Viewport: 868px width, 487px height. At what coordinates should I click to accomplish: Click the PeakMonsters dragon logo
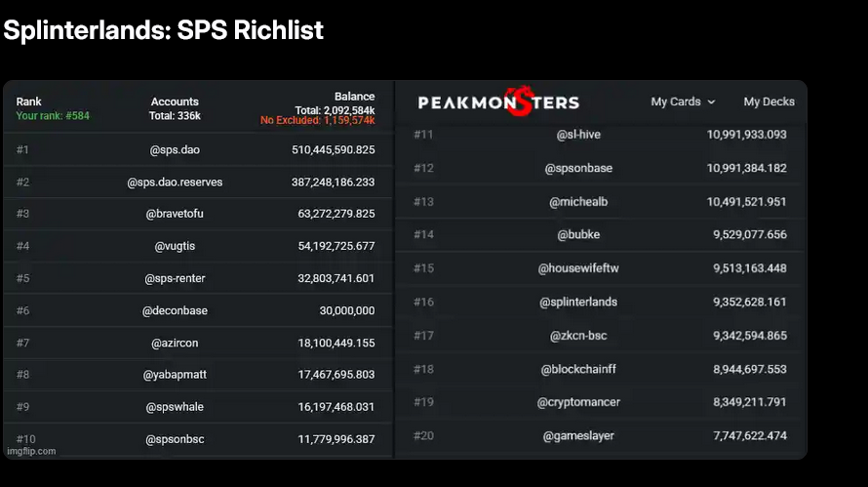pyautogui.click(x=498, y=101)
